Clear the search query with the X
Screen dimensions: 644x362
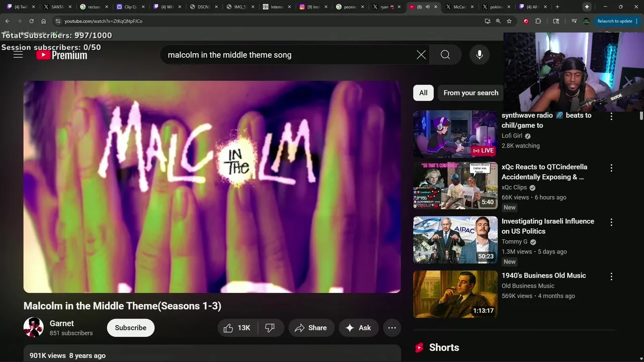421,55
